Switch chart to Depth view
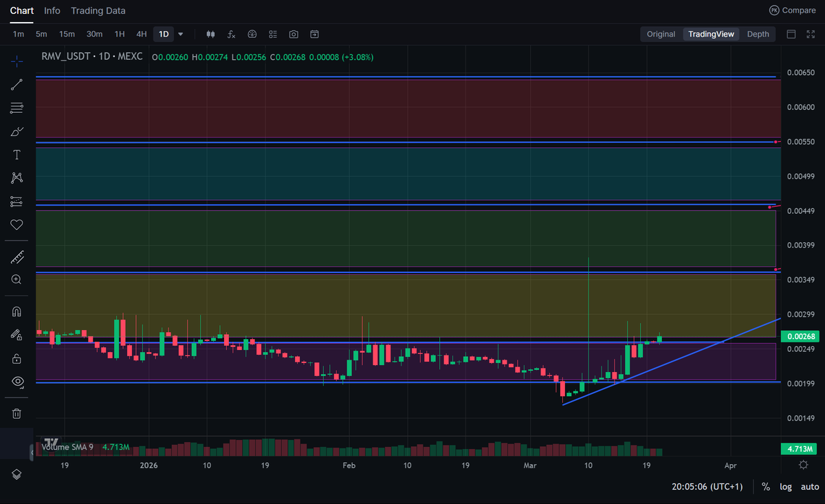Viewport: 825px width, 504px height. 758,33
